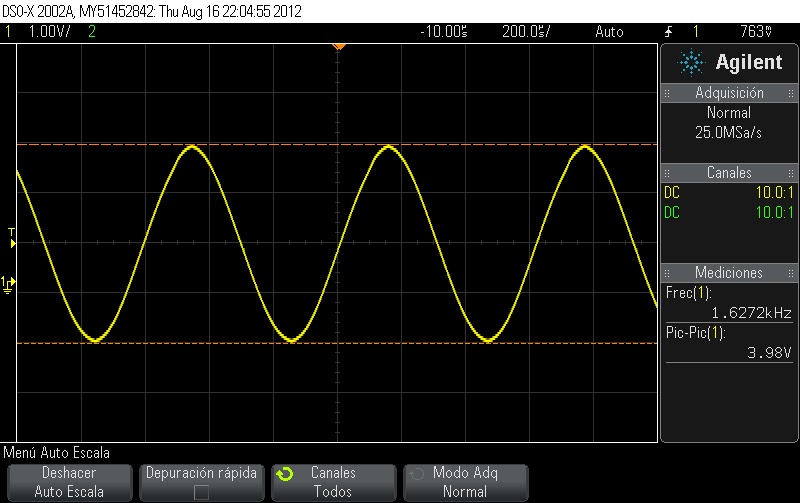Click the Deshacer Auto Escala softkey

coord(69,482)
